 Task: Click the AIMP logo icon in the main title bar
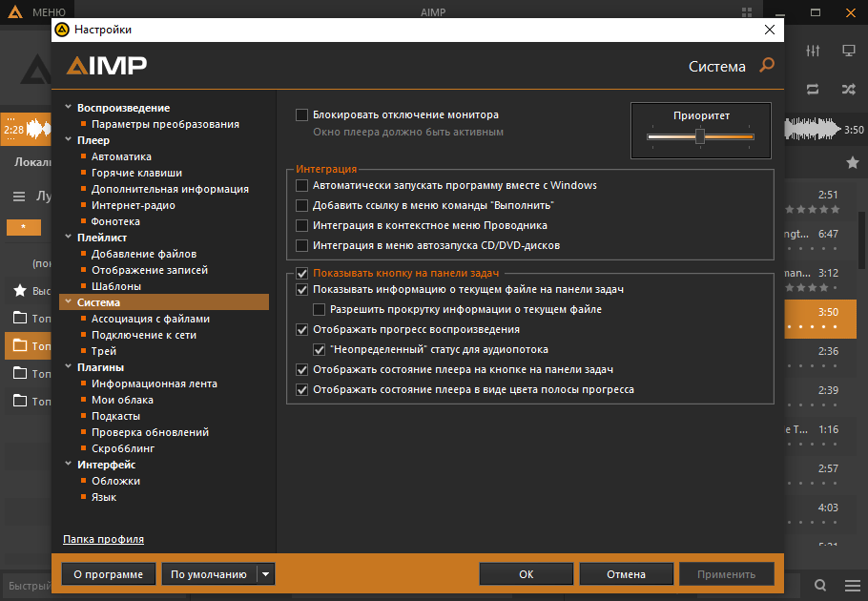(x=15, y=11)
